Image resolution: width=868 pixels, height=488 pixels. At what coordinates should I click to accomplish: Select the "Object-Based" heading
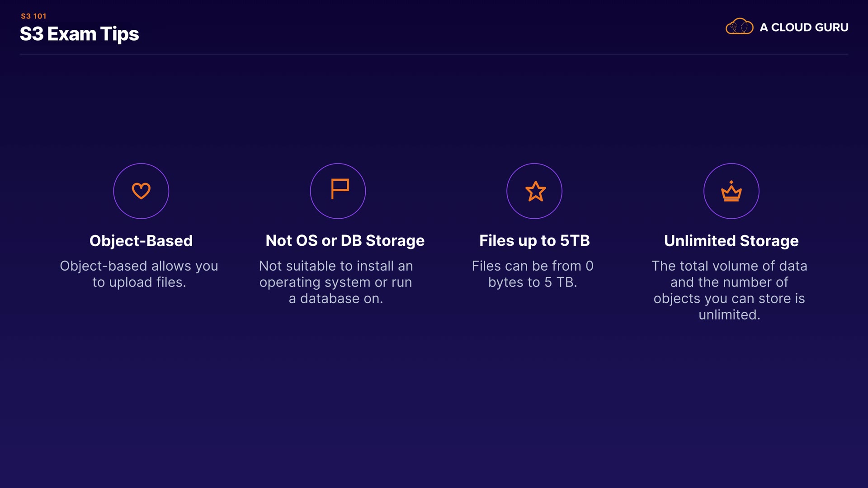(141, 241)
